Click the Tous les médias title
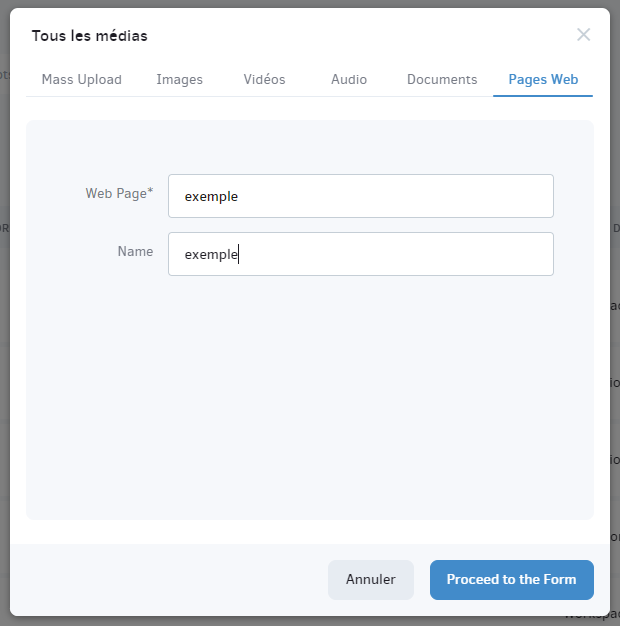This screenshot has height=626, width=620. [90, 36]
